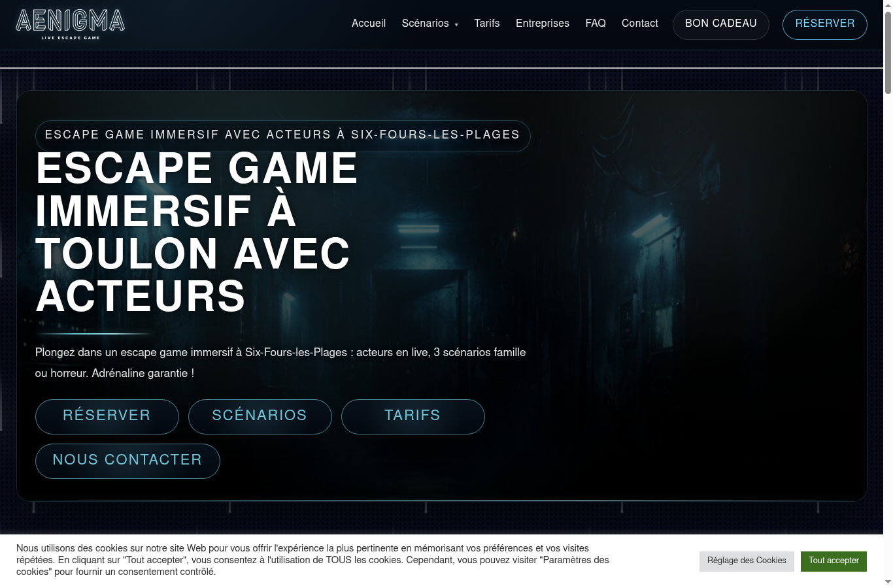Open the Accueil menu item
Screen dimensions: 893x588
pos(369,24)
